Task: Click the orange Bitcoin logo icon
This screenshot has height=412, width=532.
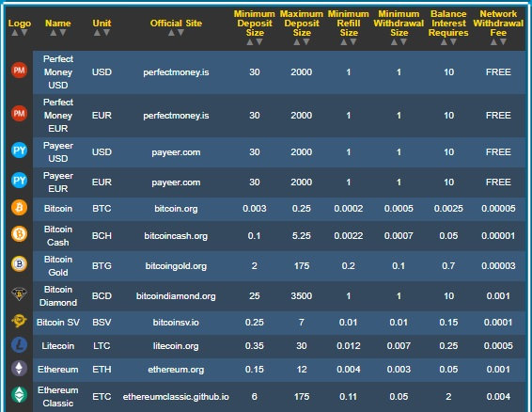Action: [x=19, y=207]
